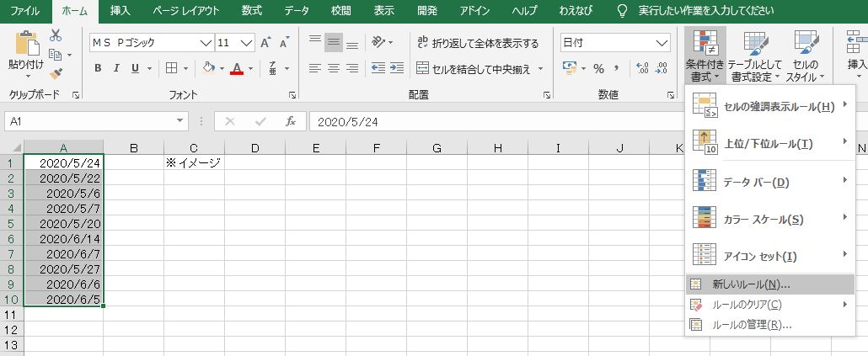Click 折り返して全体を表示する wrap text button
Viewport: 868px width, 356px height.
click(x=478, y=43)
